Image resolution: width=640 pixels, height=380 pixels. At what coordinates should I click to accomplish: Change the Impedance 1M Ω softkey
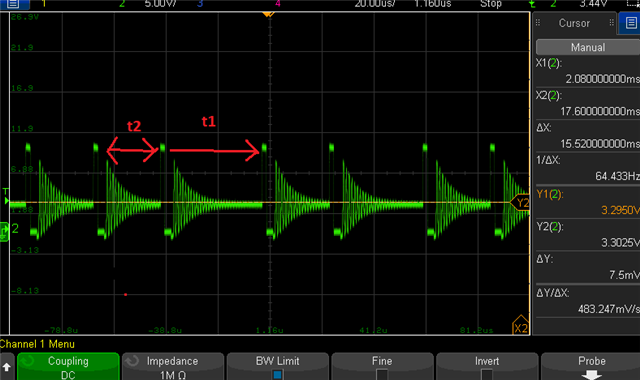pyautogui.click(x=173, y=367)
